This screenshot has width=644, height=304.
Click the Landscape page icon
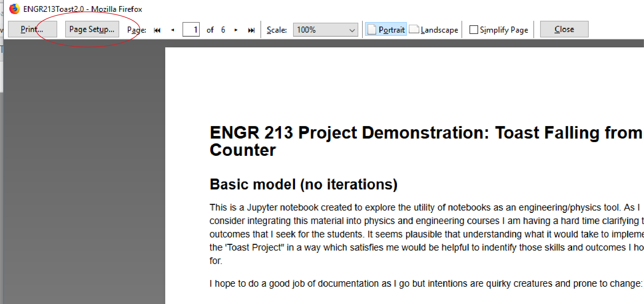(x=414, y=29)
